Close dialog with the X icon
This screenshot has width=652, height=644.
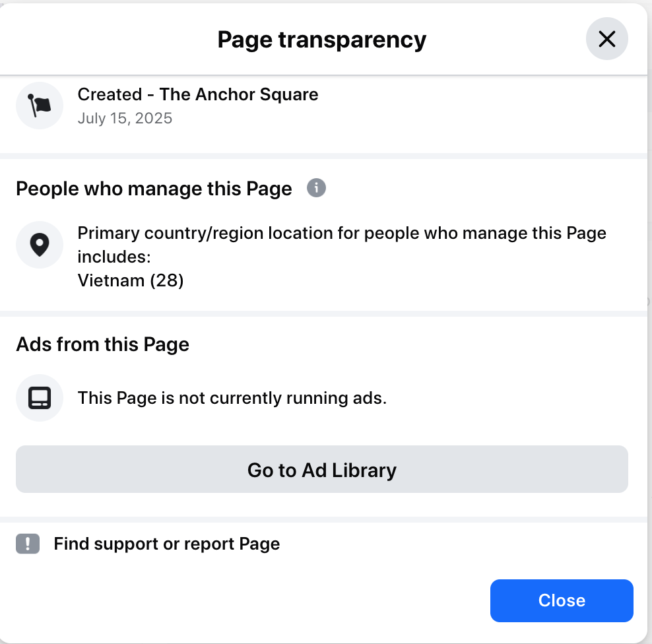606,40
